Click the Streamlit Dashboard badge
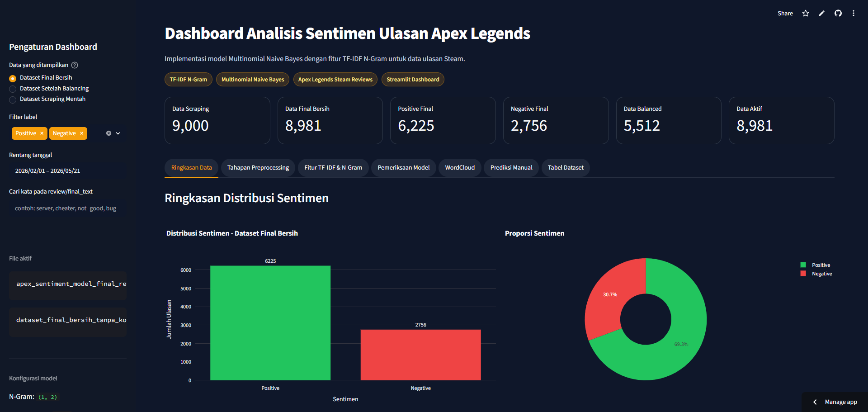The height and width of the screenshot is (412, 868). click(413, 80)
